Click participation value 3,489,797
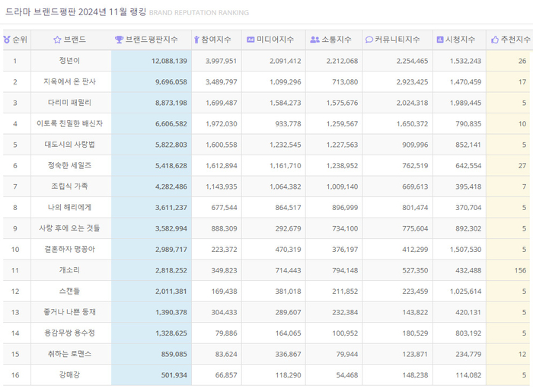Viewport: 533px width, 392px height. point(222,82)
